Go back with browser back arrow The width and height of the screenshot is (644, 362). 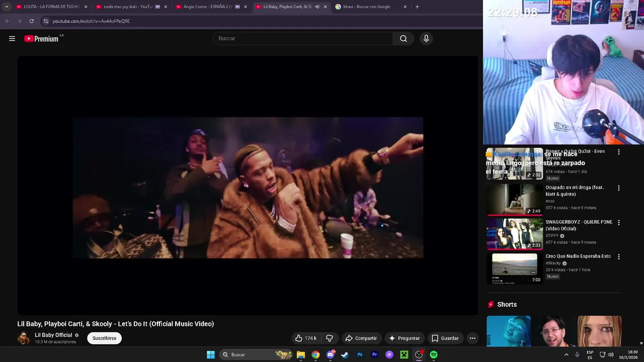point(7,21)
